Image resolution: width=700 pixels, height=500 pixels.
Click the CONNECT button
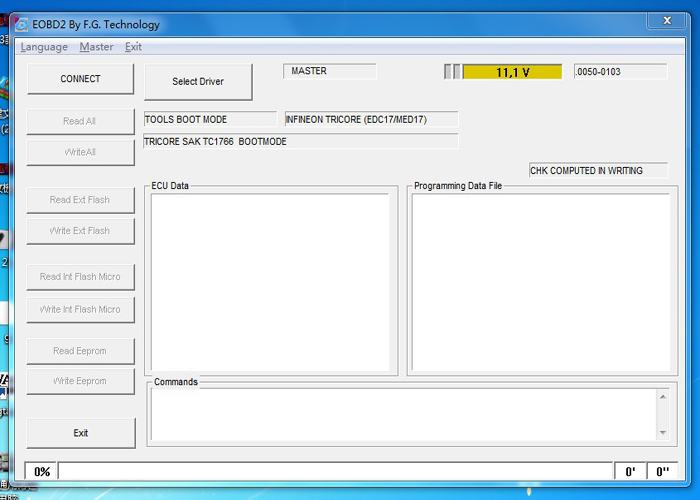pyautogui.click(x=80, y=79)
